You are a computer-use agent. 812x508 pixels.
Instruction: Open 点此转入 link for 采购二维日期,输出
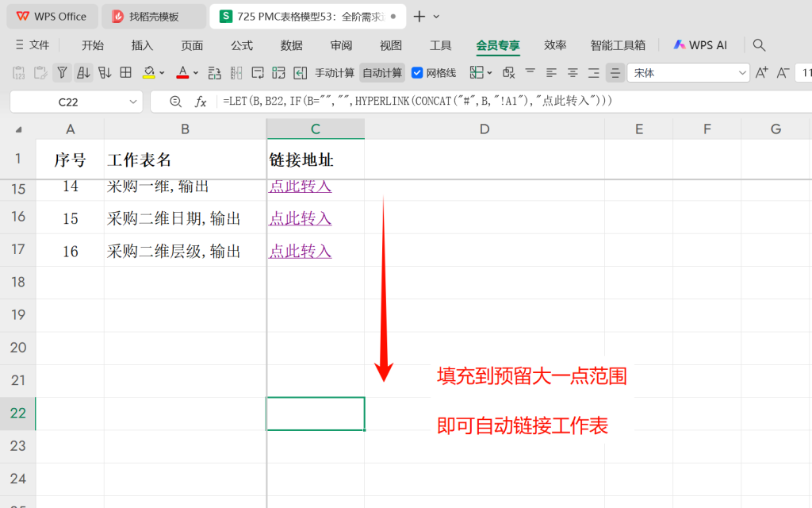point(300,218)
